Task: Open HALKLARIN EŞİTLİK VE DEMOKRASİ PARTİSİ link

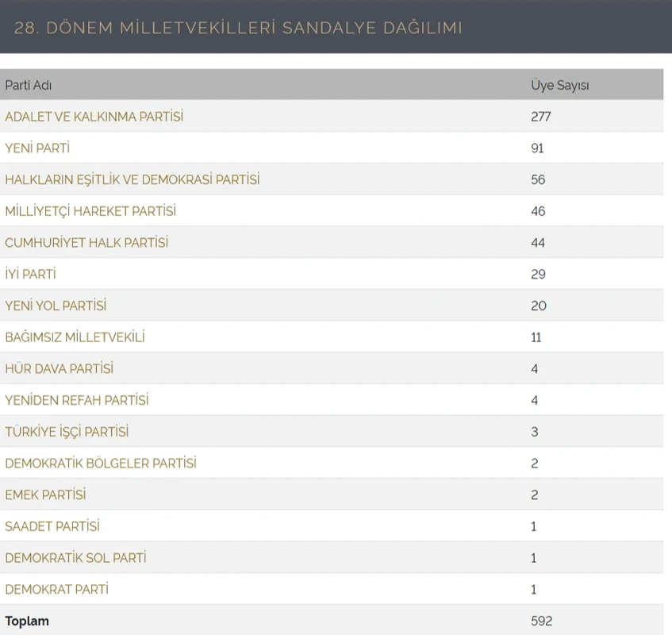Action: point(132,179)
